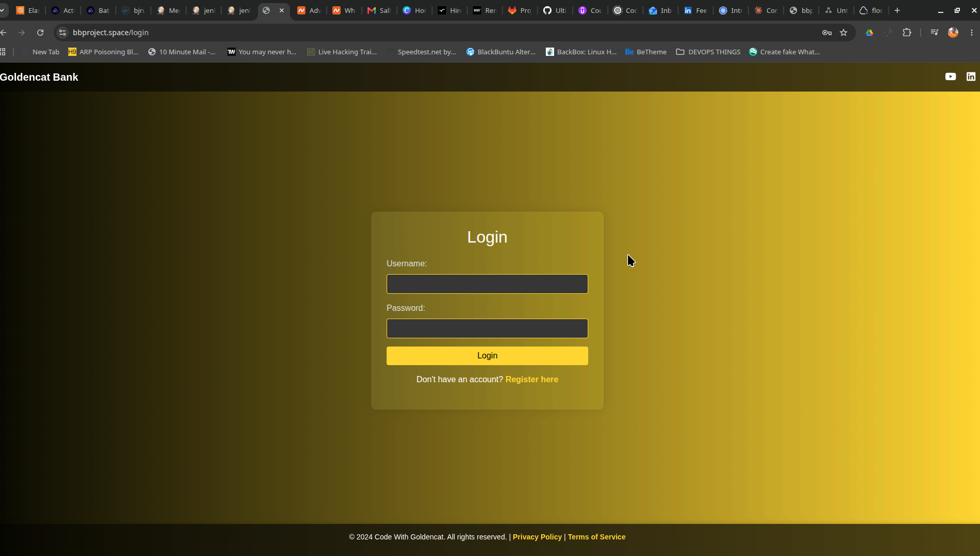
Task: Open the 'BlackBuntu Alter...' bookmark
Action: (501, 52)
